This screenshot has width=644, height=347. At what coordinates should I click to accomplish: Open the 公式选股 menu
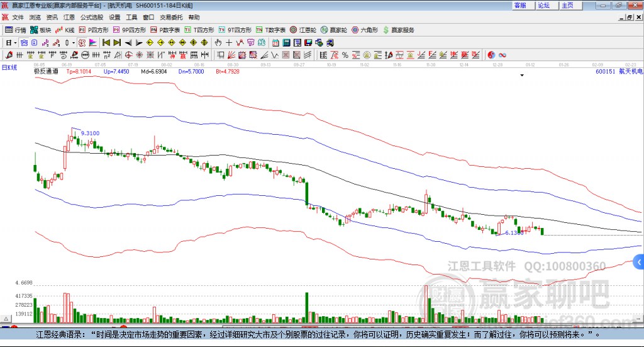[92, 17]
